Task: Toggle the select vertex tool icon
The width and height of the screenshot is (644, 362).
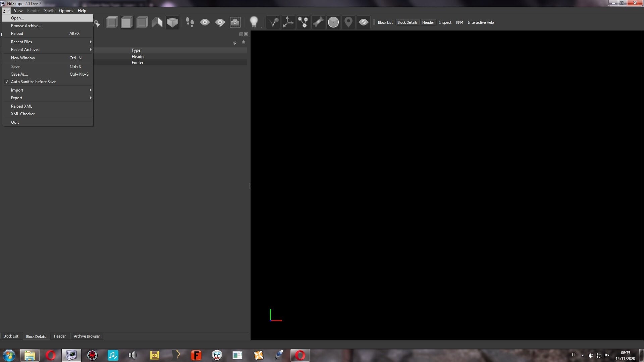Action: (273, 22)
